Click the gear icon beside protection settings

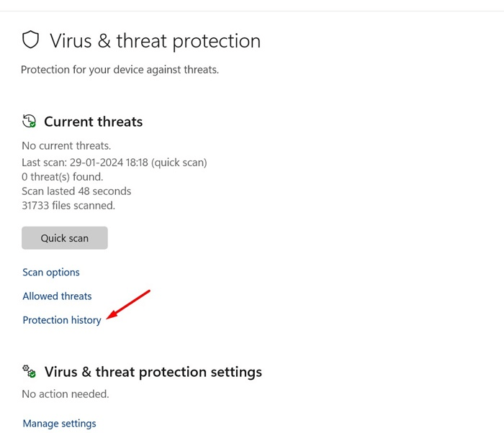click(x=29, y=371)
